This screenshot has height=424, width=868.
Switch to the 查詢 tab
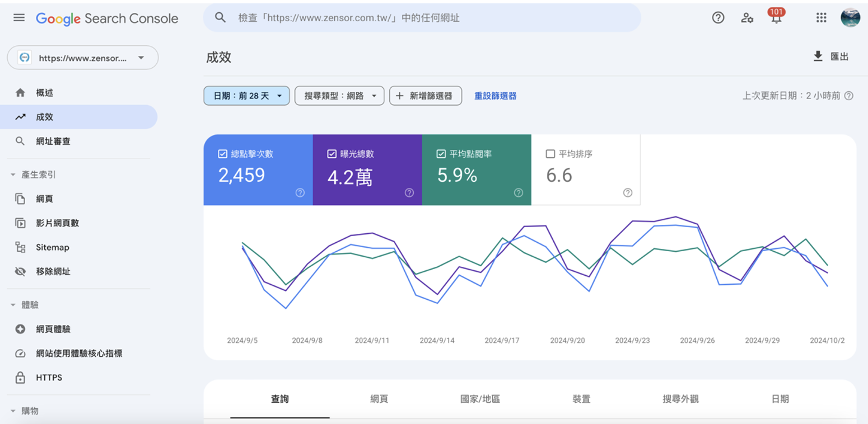tap(280, 399)
